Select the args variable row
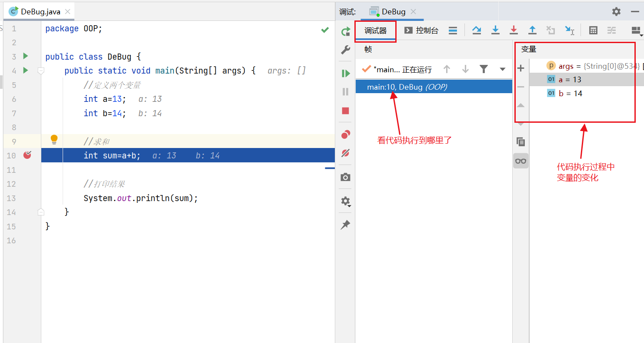The height and width of the screenshot is (343, 644). [x=587, y=66]
